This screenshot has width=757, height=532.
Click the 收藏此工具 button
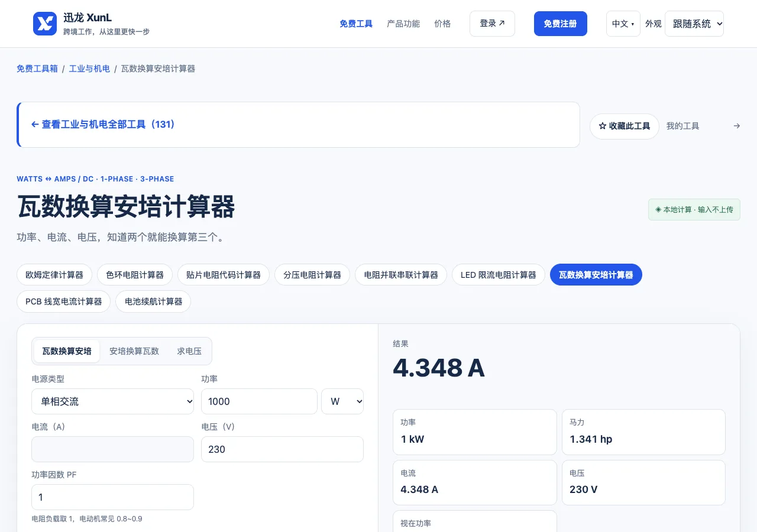tap(625, 126)
